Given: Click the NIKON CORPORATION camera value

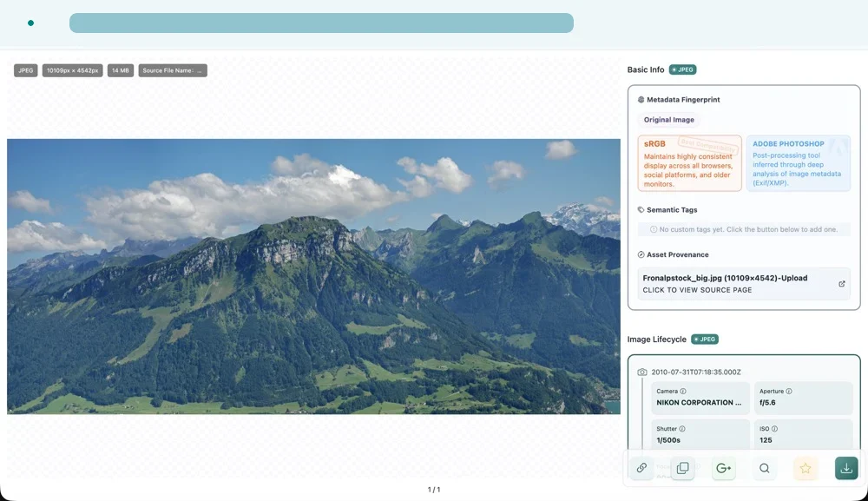Looking at the screenshot, I should click(x=699, y=403).
